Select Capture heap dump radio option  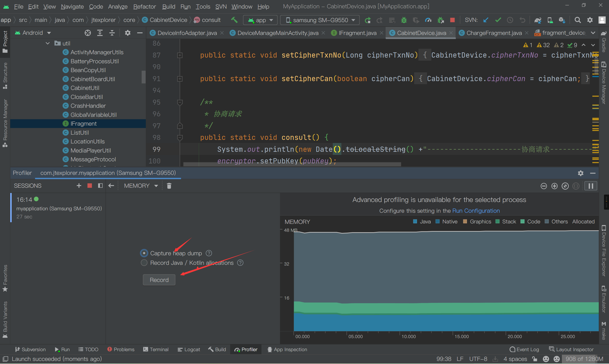(x=144, y=253)
